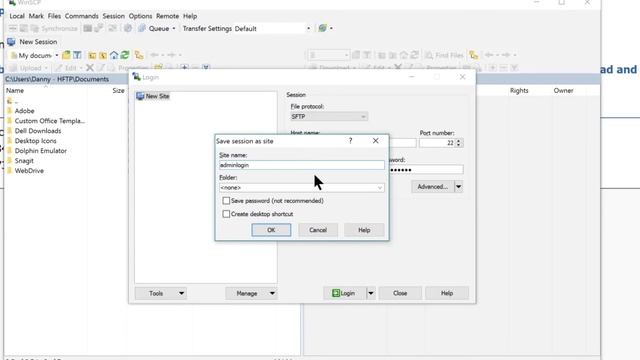Enable Save password (not recommended) checkbox
The width and height of the screenshot is (640, 360).
point(226,201)
